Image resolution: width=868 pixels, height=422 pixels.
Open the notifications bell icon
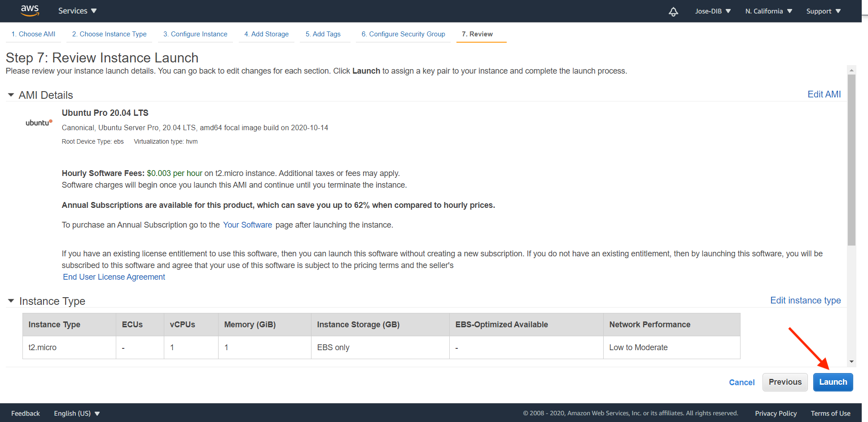tap(673, 12)
